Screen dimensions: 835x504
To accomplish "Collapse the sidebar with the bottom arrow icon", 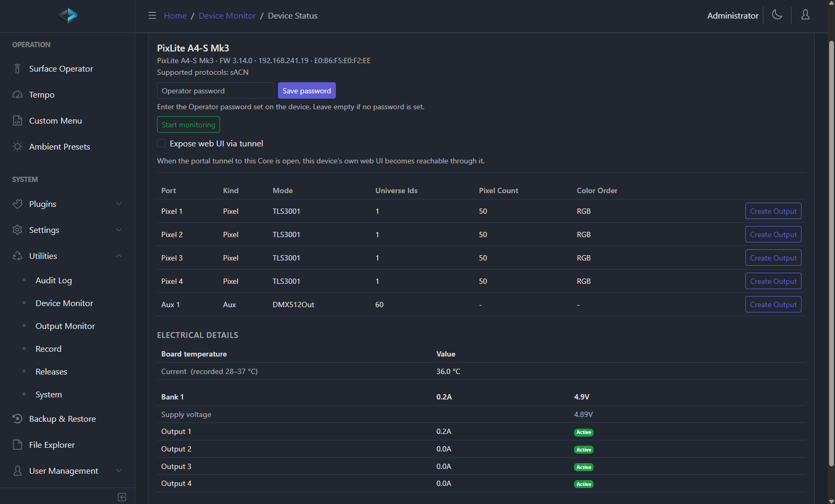I will tap(122, 497).
